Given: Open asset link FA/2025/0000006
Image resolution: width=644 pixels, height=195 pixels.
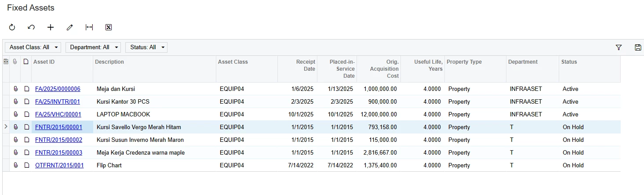Looking at the screenshot, I should click(58, 89).
